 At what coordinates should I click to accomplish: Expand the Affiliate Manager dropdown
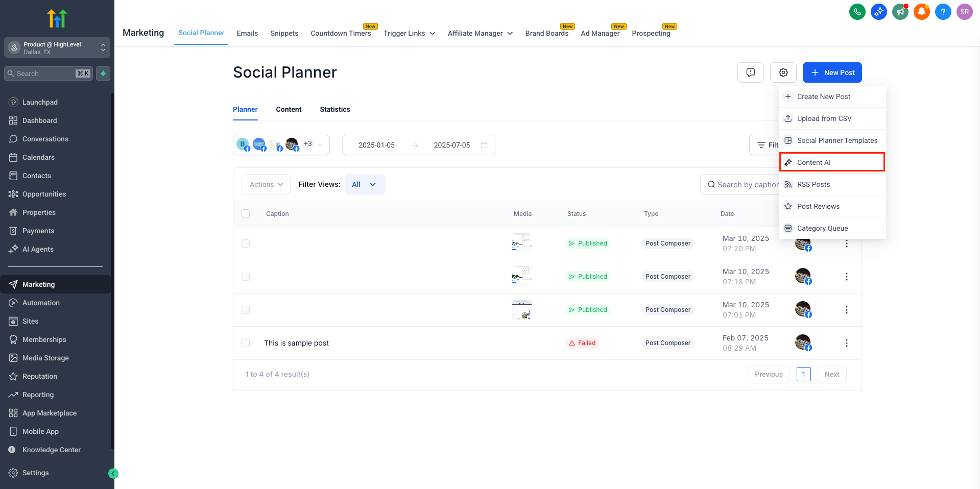click(x=480, y=33)
